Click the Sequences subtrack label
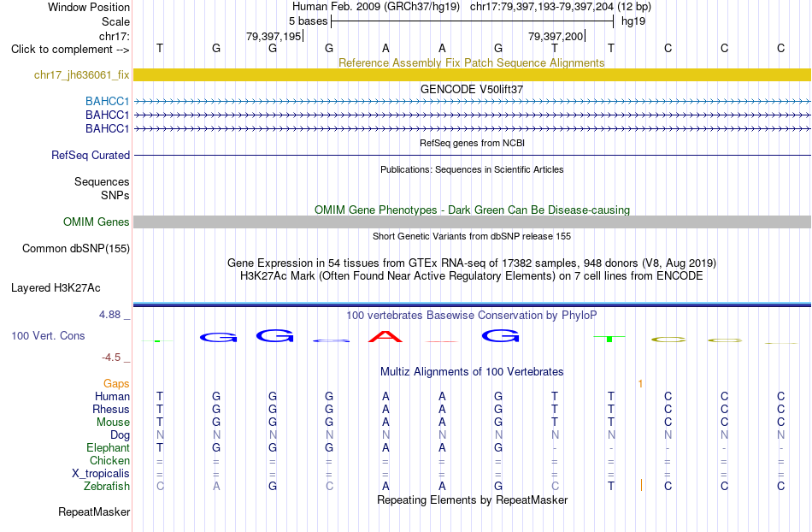The image size is (812, 532). pos(102,181)
